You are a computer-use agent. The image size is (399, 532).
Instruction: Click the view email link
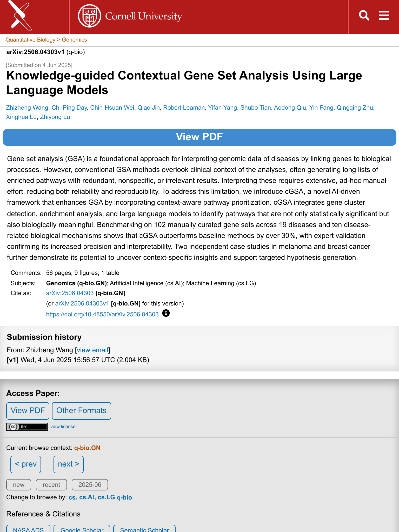(x=92, y=350)
